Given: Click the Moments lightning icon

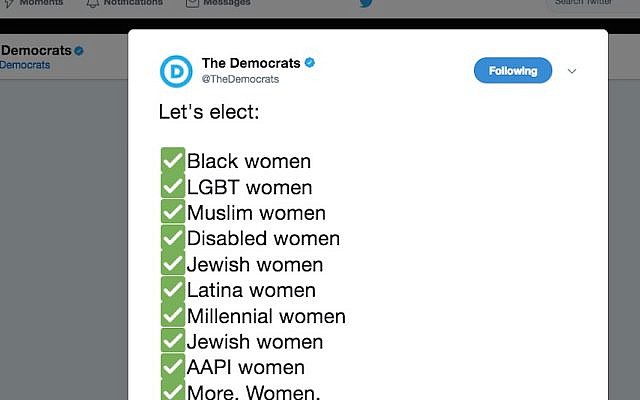Looking at the screenshot, I should 9,3.
